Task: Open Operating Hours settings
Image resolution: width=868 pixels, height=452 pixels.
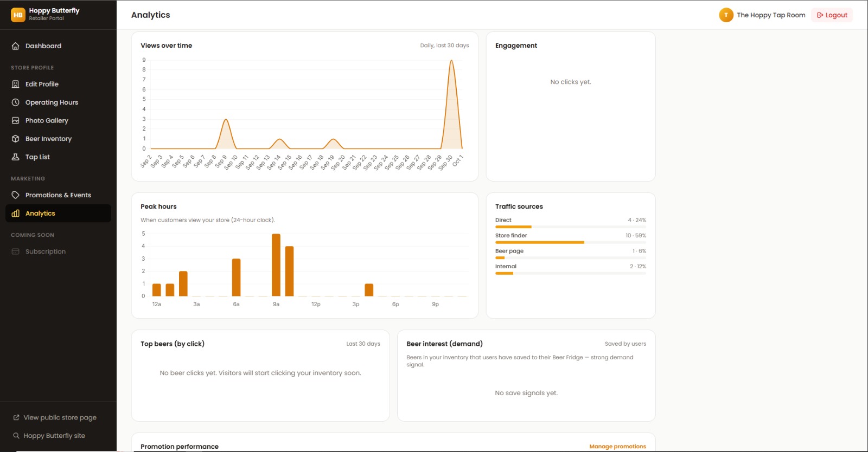Action: click(x=58, y=102)
